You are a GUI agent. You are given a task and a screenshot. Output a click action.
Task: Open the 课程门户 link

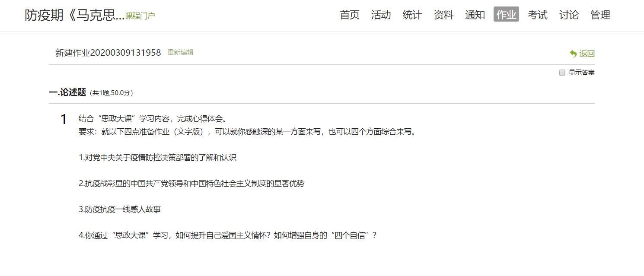point(140,16)
